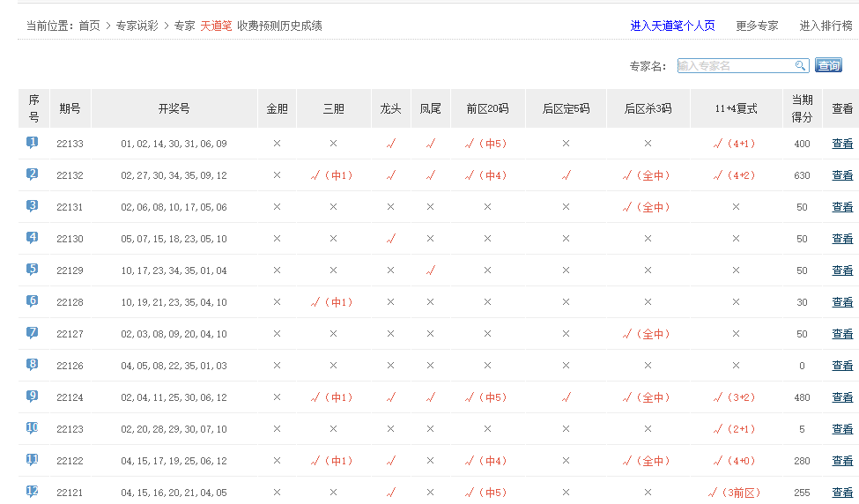Click the number 12 rank badge icon
The height and width of the screenshot is (504, 859).
coord(33,492)
